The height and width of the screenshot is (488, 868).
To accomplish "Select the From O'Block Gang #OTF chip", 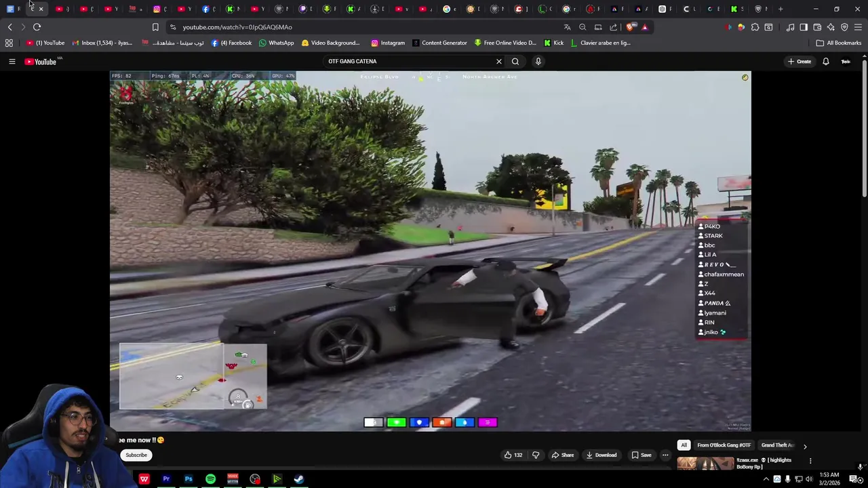I will [x=724, y=445].
